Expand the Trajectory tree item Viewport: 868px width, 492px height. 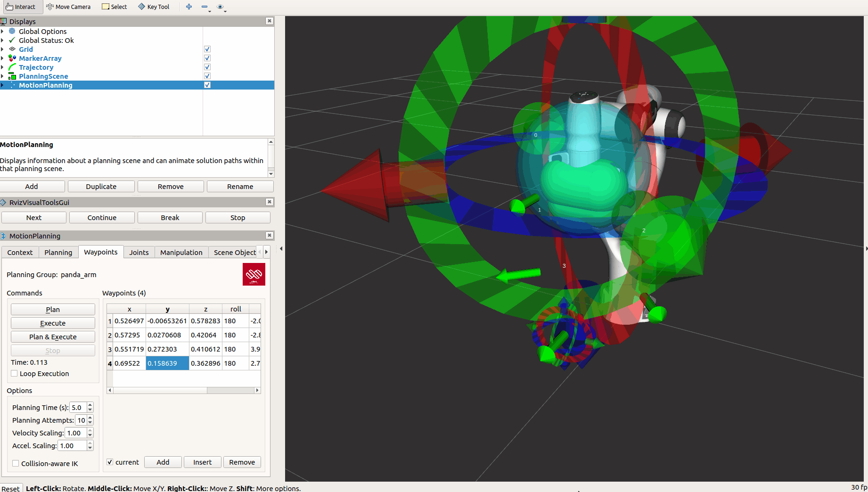pyautogui.click(x=2, y=67)
